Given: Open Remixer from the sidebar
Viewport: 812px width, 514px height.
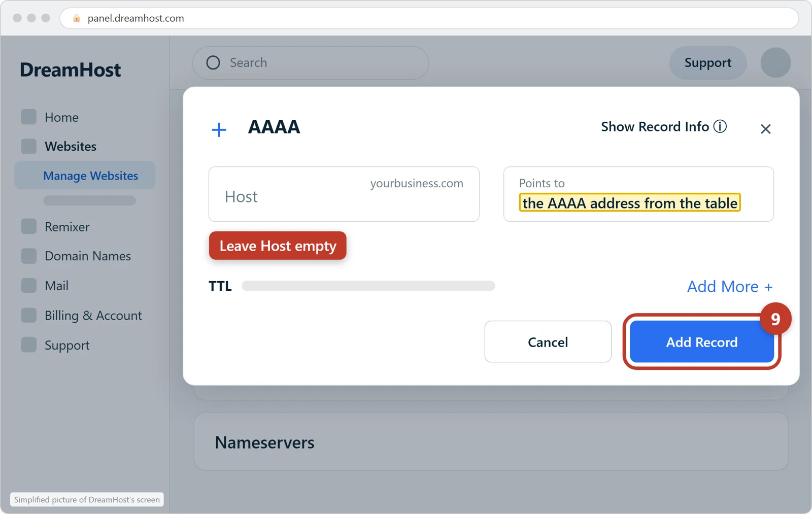Looking at the screenshot, I should (67, 227).
